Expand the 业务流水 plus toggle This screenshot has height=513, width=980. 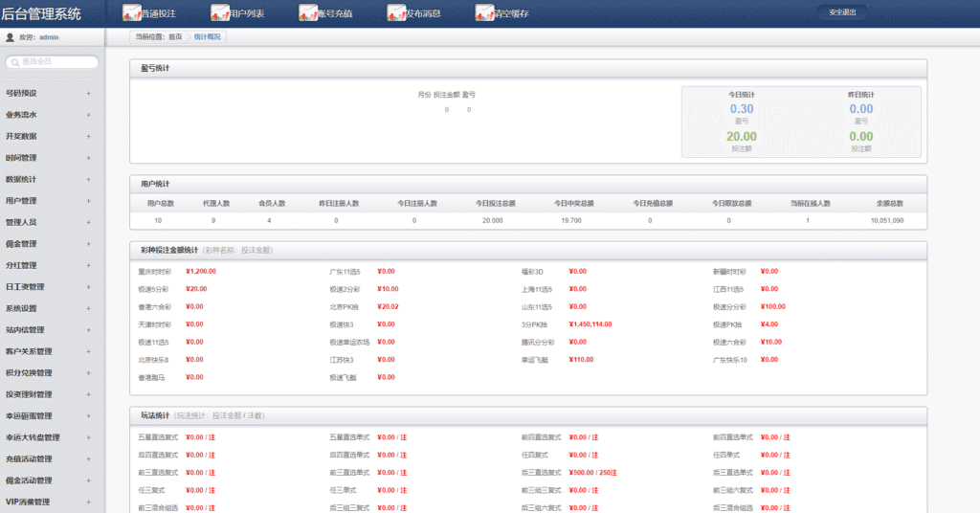click(x=89, y=115)
